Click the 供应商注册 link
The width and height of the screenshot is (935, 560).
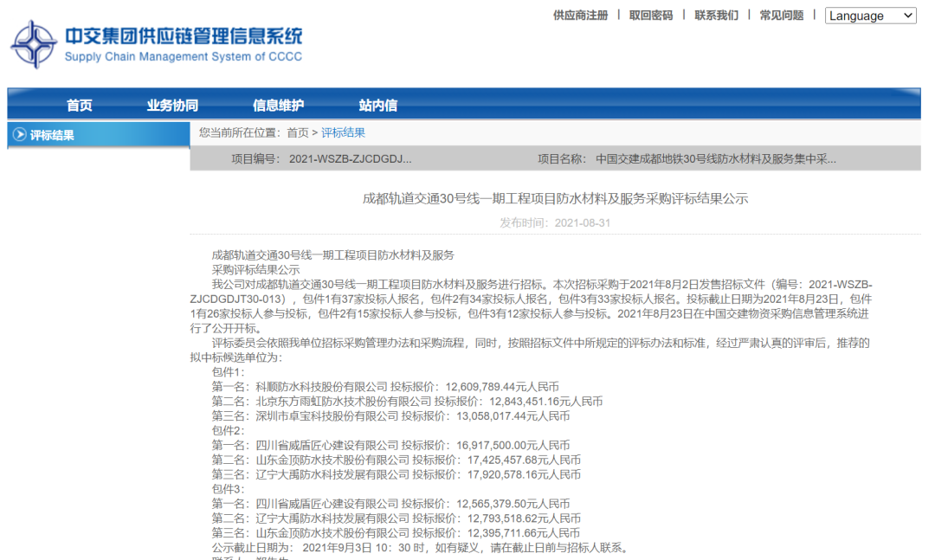tap(580, 16)
